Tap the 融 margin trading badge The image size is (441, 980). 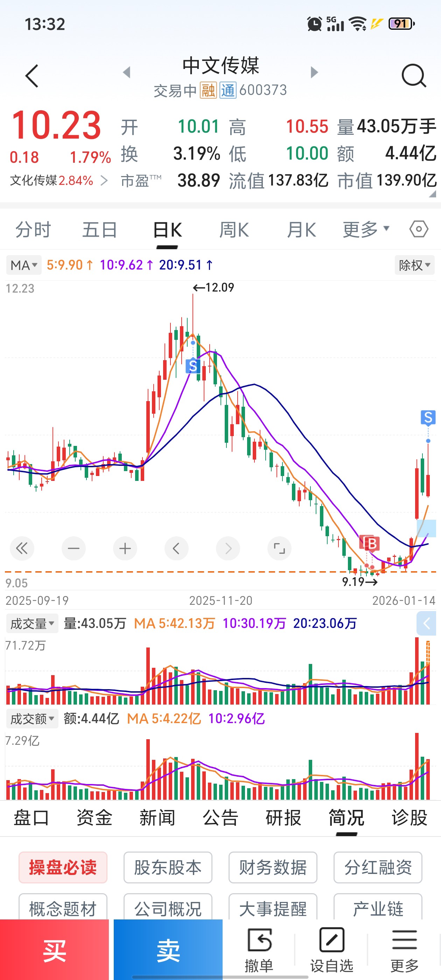(x=208, y=90)
